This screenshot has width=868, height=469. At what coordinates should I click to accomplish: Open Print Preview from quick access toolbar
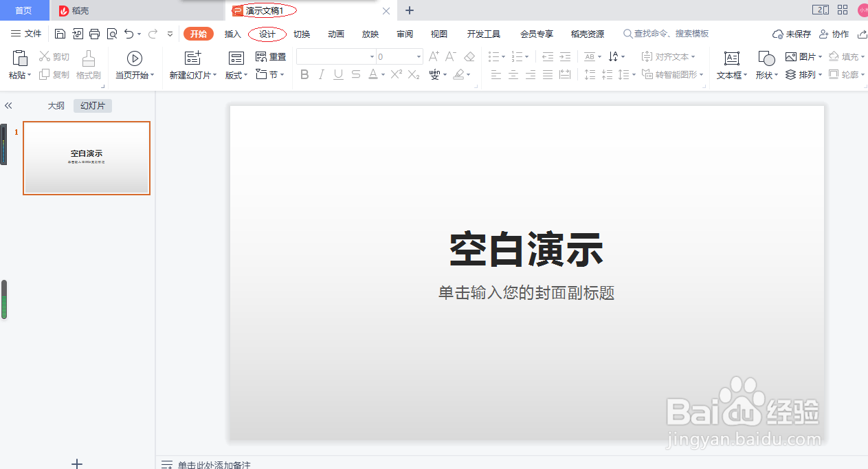click(111, 34)
